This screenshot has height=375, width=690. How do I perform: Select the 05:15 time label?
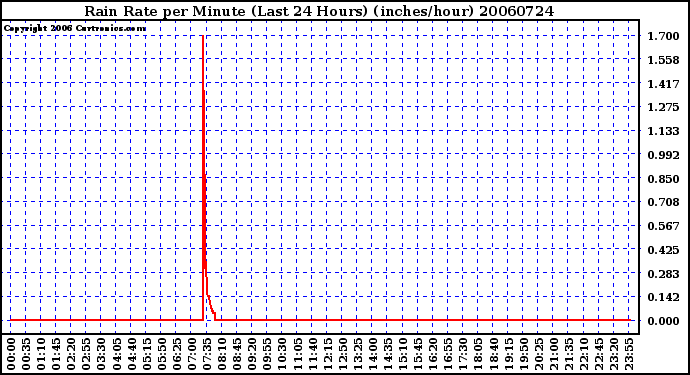pyautogui.click(x=147, y=355)
